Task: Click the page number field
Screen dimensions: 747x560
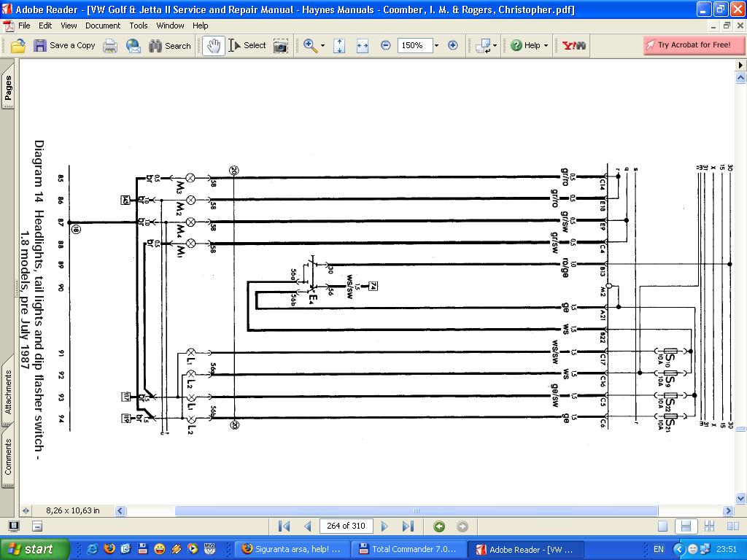Action: (347, 526)
